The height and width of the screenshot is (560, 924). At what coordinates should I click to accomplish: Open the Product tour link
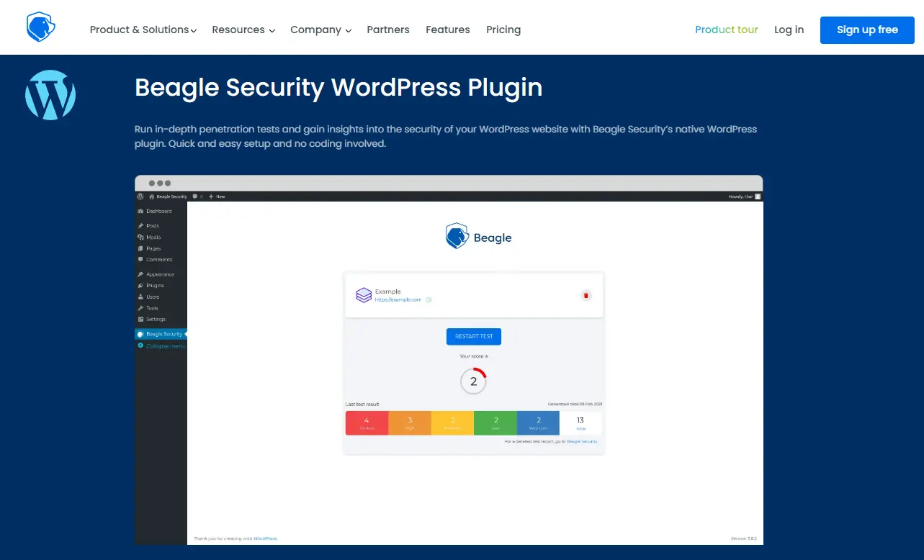[727, 30]
